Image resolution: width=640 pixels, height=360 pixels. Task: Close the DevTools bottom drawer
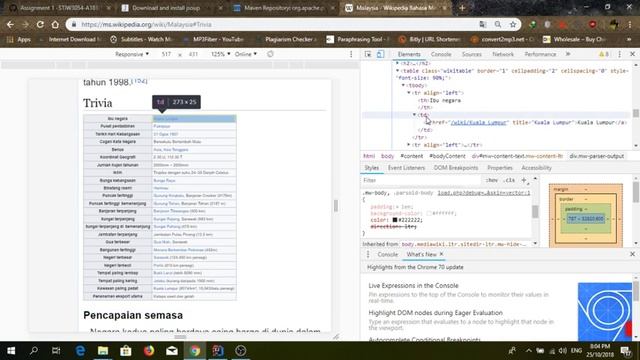(x=632, y=254)
